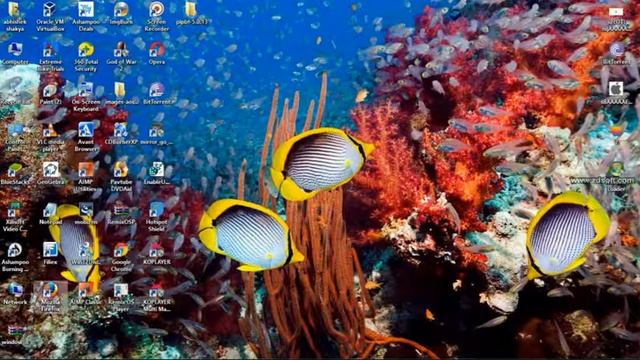640x360 pixels.
Task: Select the God of War 2 shortcut
Action: 121,50
